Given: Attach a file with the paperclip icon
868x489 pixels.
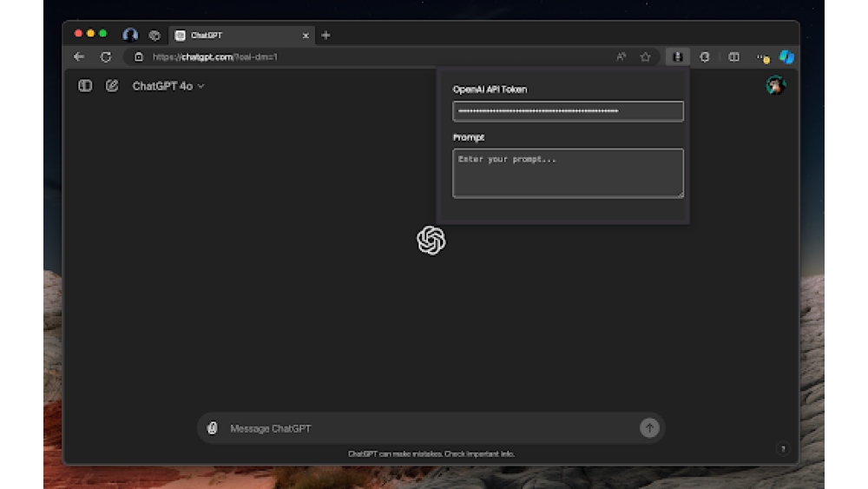Looking at the screenshot, I should (212, 428).
